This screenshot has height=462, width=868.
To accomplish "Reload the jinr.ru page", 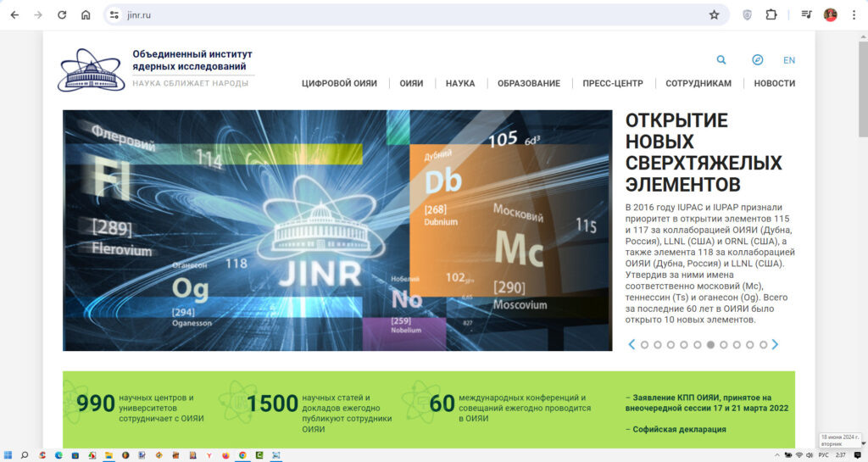I will pos(62,15).
